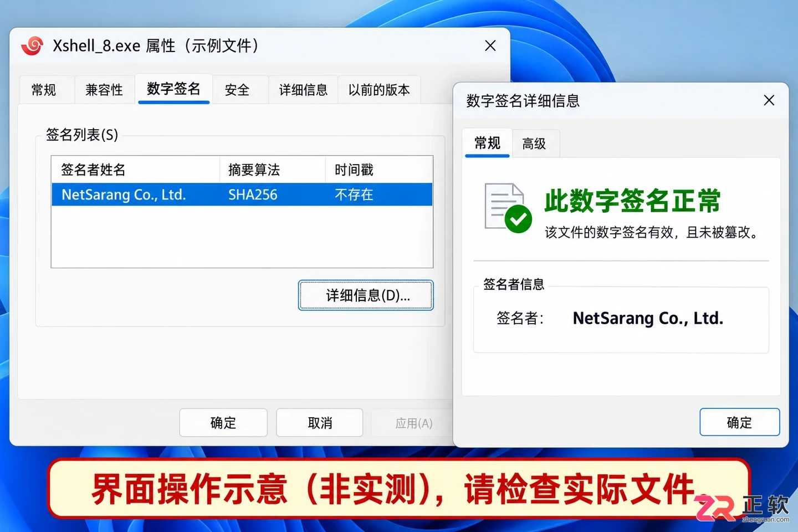Click the Xshell_8.exe 属性 window title
798x532 pixels.
(156, 45)
